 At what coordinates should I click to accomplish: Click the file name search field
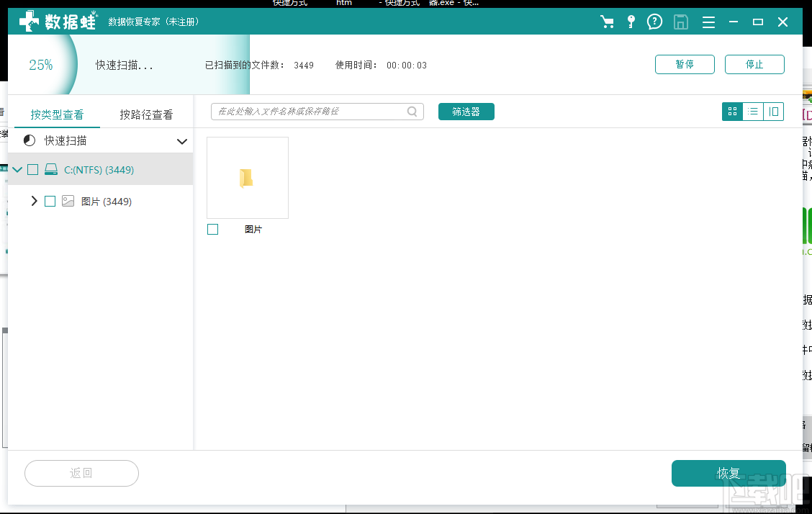click(310, 112)
